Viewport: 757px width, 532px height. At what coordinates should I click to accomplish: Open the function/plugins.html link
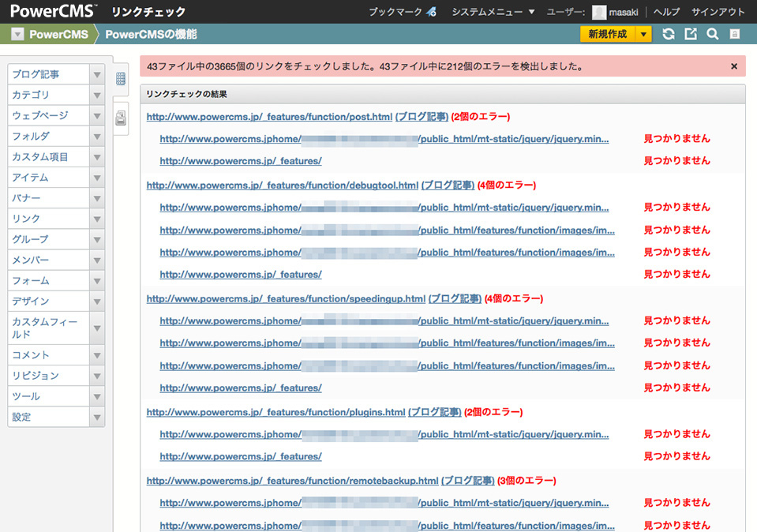275,412
